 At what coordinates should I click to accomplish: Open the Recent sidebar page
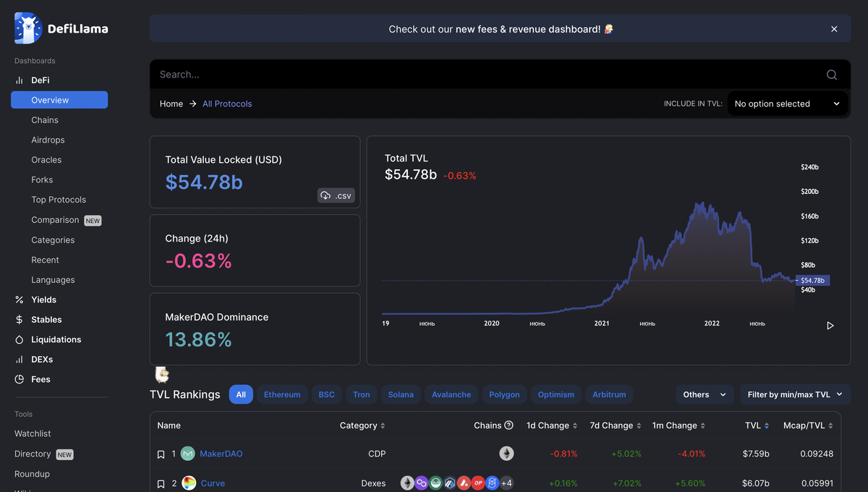pos(45,260)
